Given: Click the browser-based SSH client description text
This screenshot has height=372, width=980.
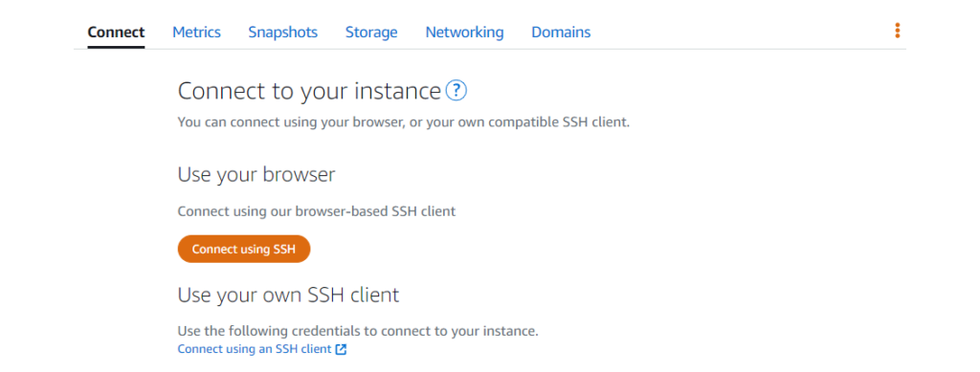Looking at the screenshot, I should pyautogui.click(x=316, y=211).
